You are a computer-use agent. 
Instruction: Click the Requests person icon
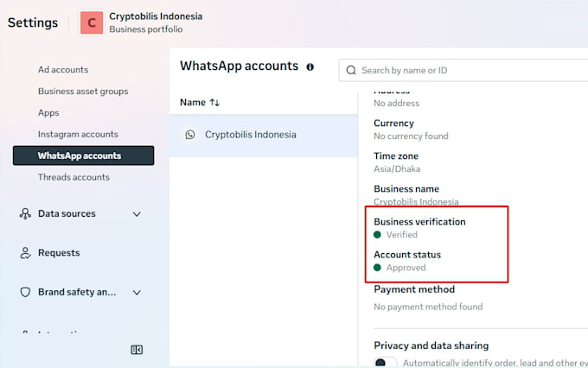tap(25, 253)
